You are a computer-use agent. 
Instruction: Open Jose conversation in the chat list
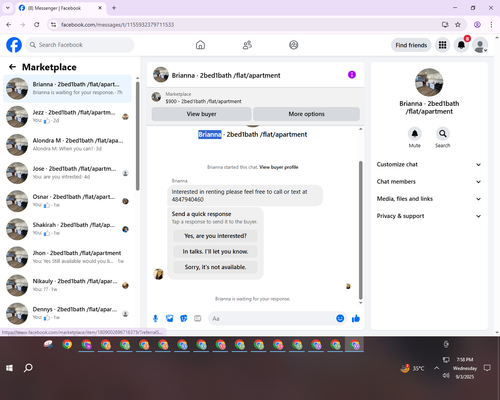coord(67,173)
